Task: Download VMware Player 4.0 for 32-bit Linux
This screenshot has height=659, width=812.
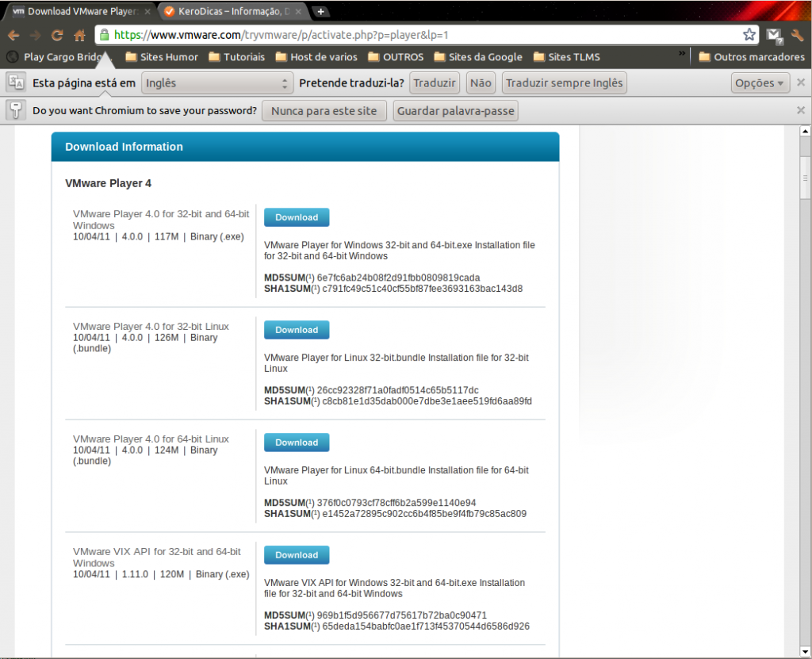Action: [x=297, y=330]
